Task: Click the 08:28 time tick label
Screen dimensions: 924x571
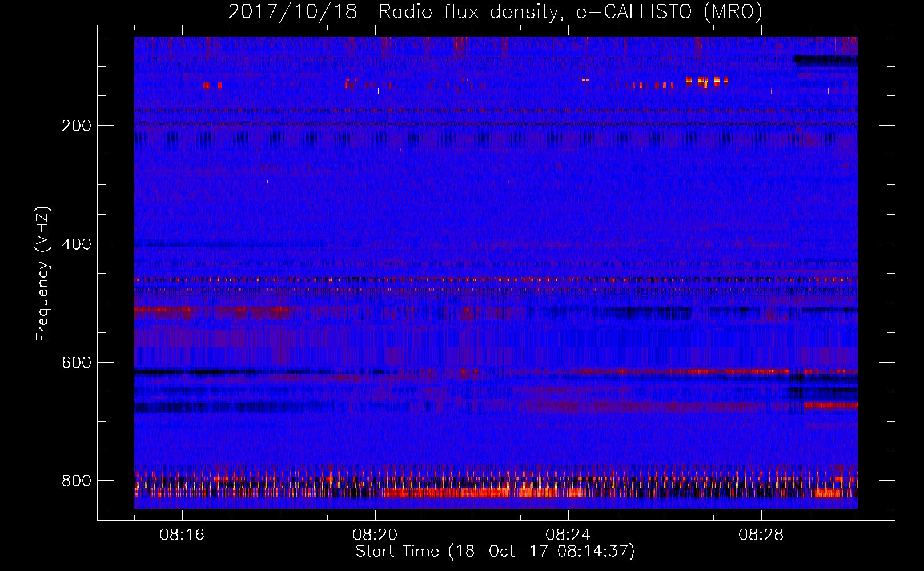Action: [761, 535]
